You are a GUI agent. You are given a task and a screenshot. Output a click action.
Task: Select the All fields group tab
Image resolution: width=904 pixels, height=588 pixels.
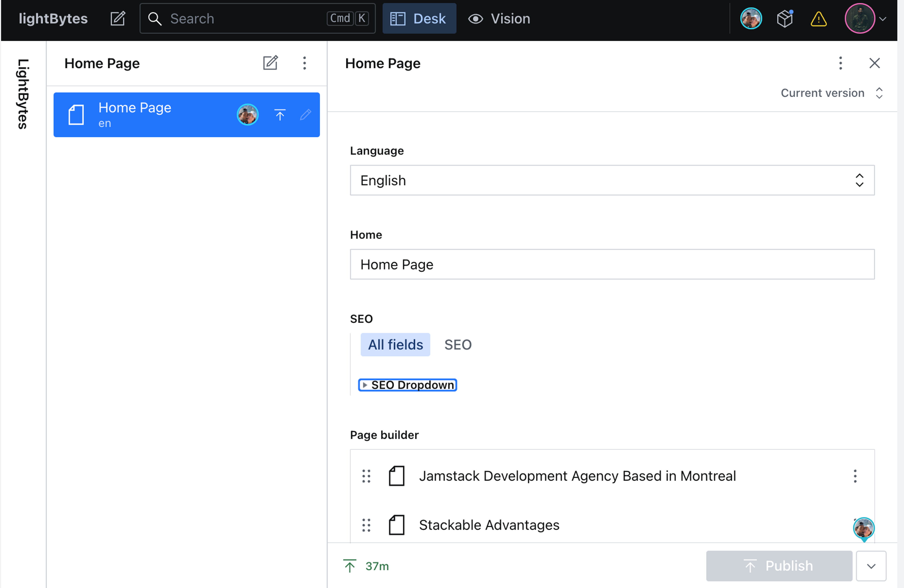[395, 345]
